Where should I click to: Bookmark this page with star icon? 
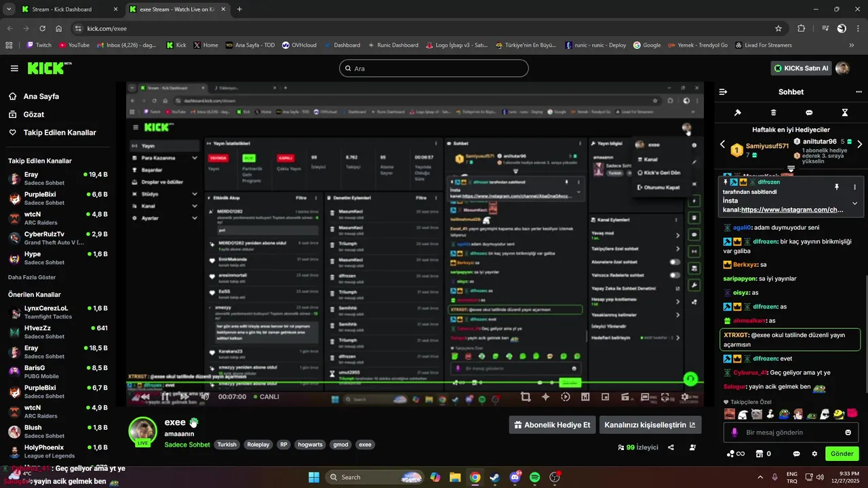778,28
